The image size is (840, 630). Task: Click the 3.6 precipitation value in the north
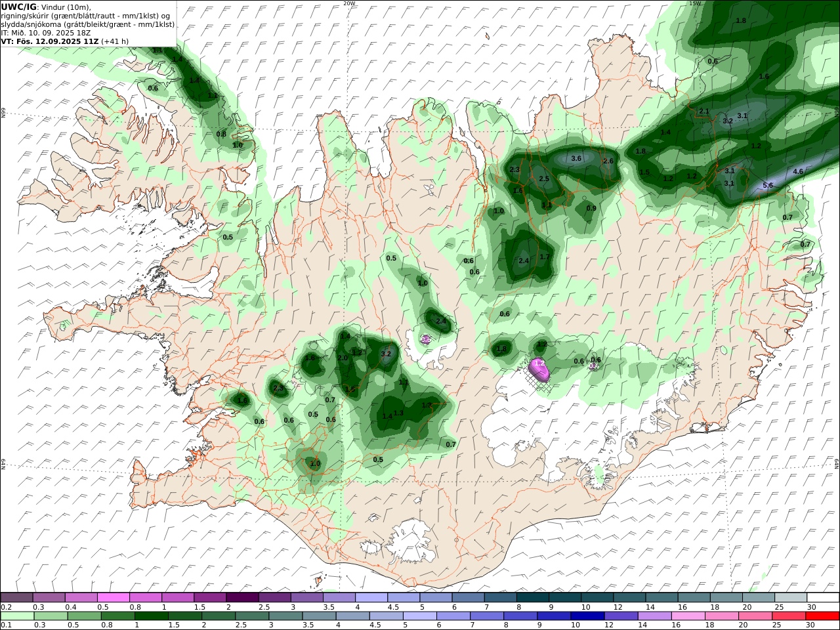pyautogui.click(x=576, y=158)
